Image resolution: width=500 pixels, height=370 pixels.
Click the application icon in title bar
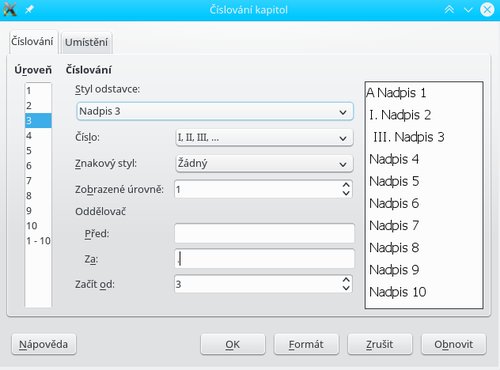coord(10,9)
